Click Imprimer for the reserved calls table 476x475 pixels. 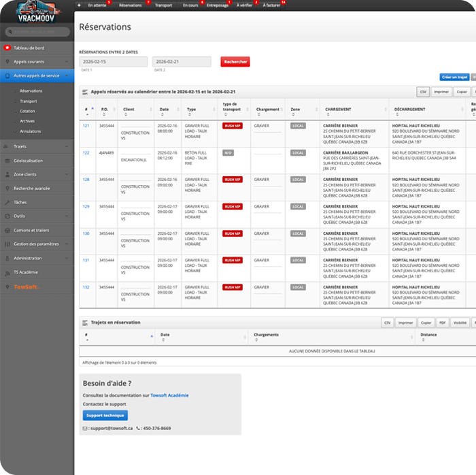point(441,92)
